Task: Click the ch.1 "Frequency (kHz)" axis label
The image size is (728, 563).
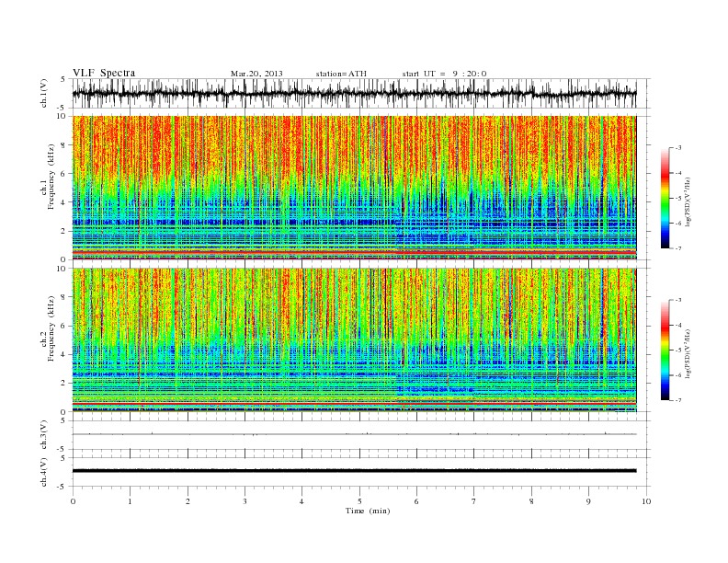Action: [51, 177]
